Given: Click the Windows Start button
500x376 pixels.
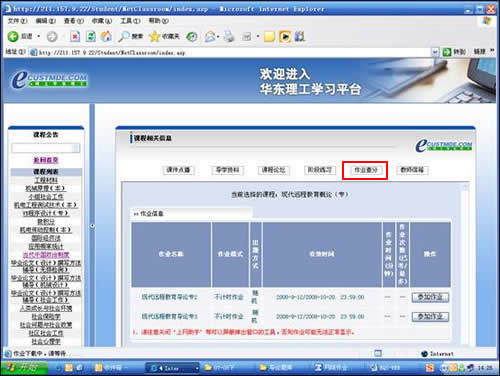Looking at the screenshot, I should (24, 368).
